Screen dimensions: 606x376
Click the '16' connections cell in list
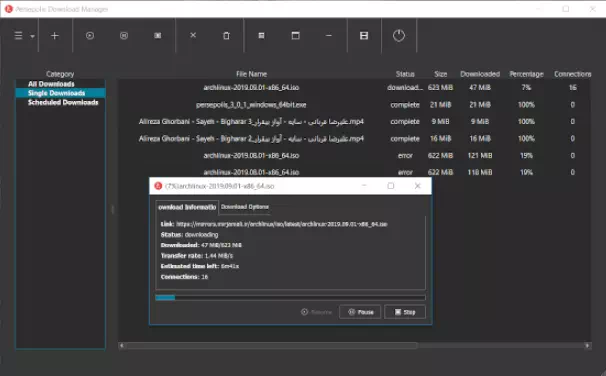[573, 87]
